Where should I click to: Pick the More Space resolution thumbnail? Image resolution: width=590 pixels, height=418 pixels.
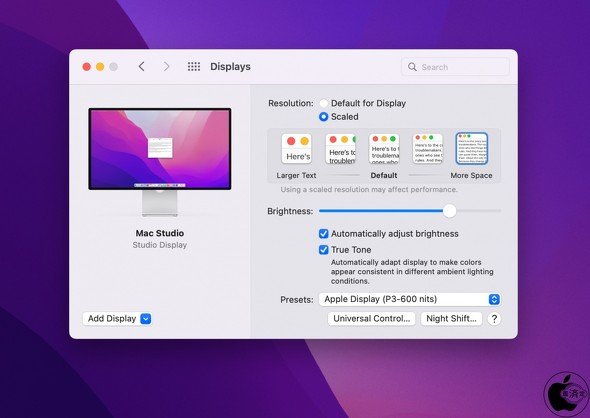coord(471,149)
